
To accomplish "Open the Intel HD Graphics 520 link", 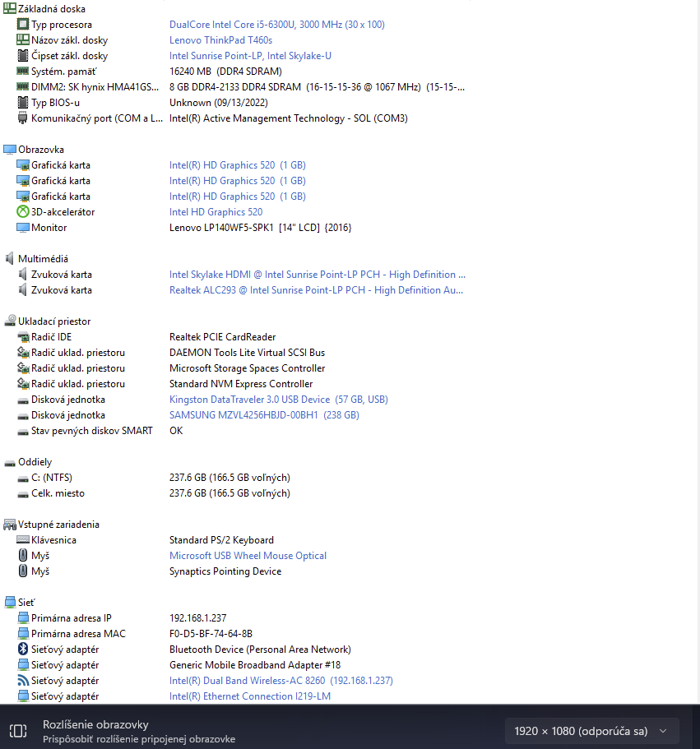I will 216,211.
